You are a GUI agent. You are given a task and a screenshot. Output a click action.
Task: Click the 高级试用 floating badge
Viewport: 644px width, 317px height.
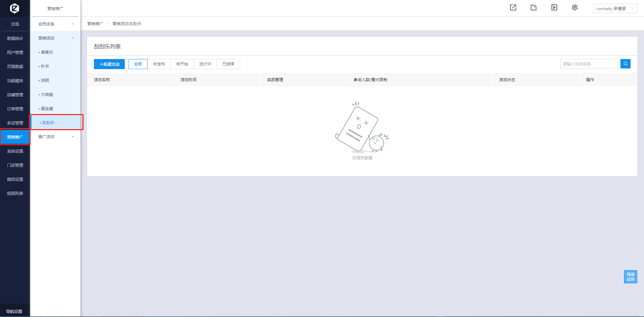click(x=630, y=277)
